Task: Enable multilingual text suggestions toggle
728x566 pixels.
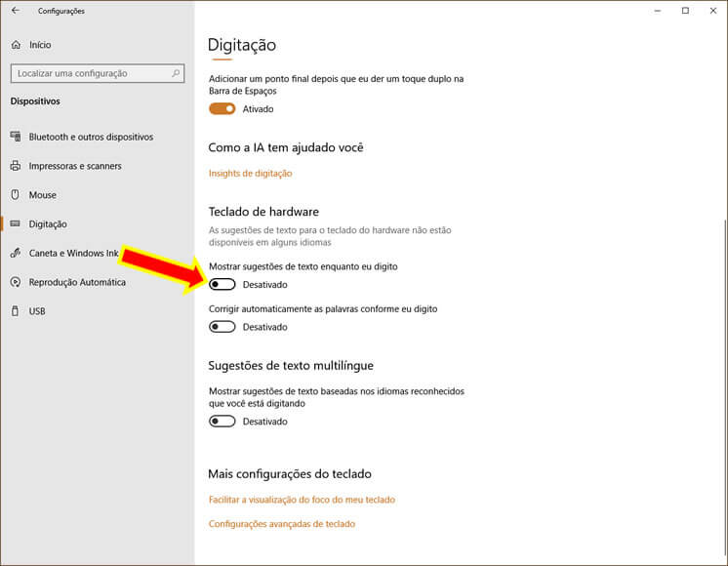Action: pos(222,422)
